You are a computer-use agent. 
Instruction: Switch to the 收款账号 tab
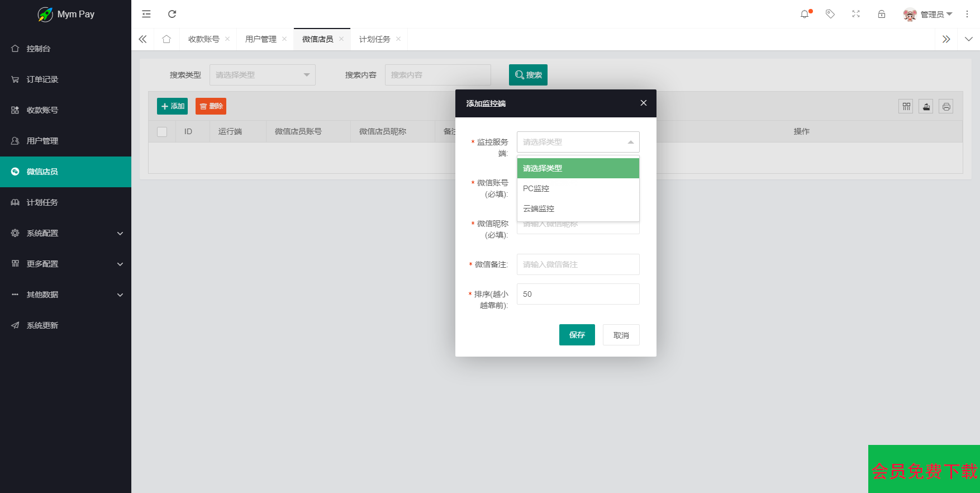[203, 39]
